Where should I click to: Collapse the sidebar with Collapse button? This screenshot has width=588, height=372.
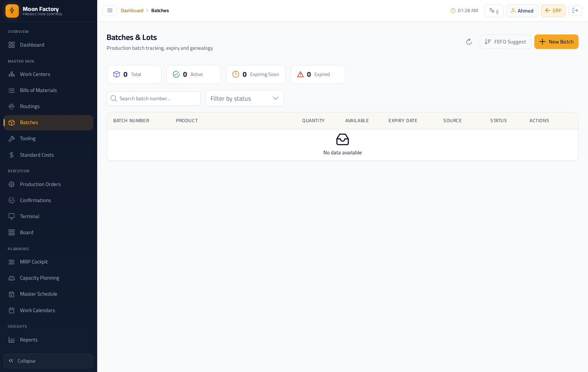48,361
